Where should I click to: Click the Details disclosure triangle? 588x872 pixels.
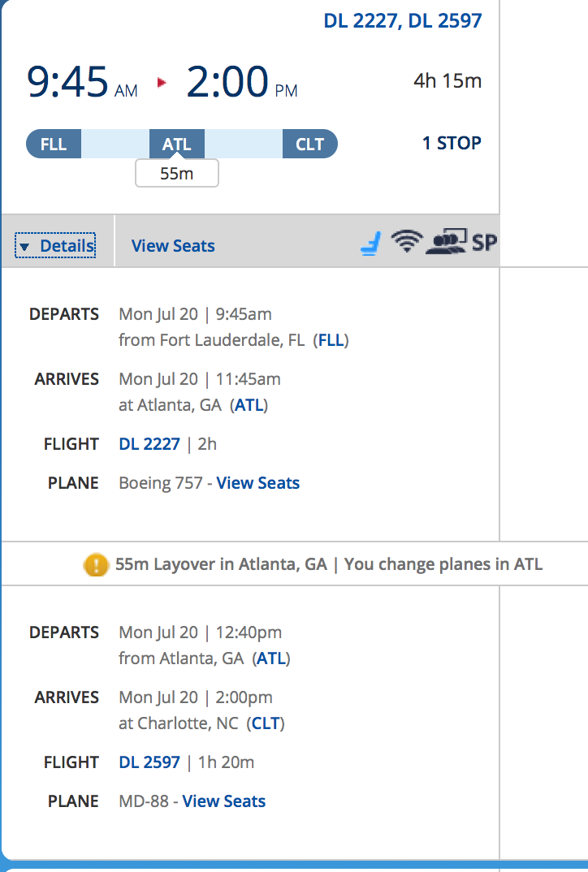[x=24, y=247]
